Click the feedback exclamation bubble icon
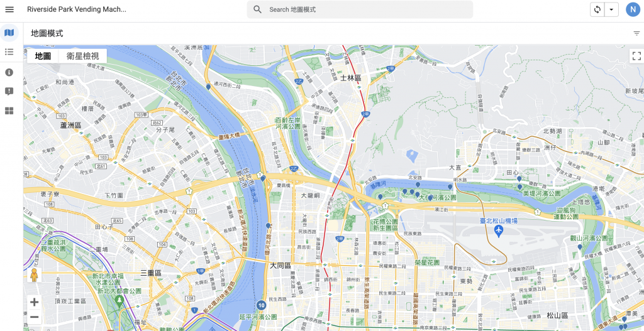This screenshot has height=331, width=644. pyautogui.click(x=9, y=92)
